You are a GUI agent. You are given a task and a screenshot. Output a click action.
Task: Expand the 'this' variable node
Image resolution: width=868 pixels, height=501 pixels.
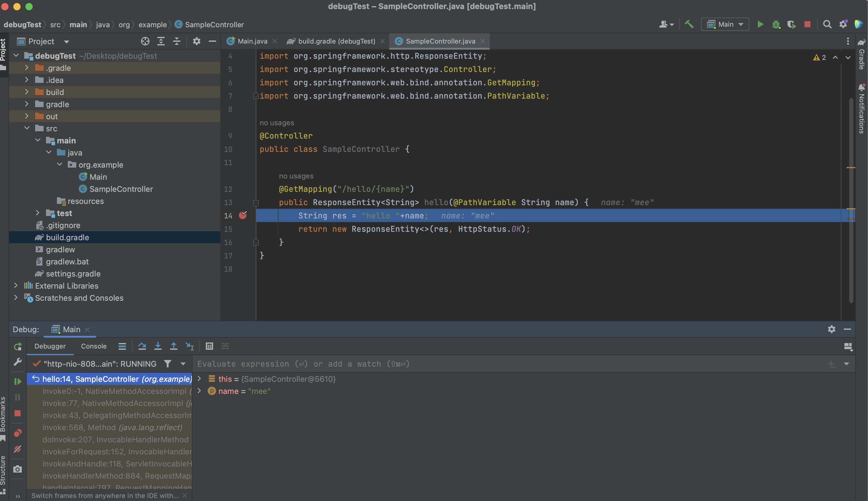pyautogui.click(x=199, y=379)
